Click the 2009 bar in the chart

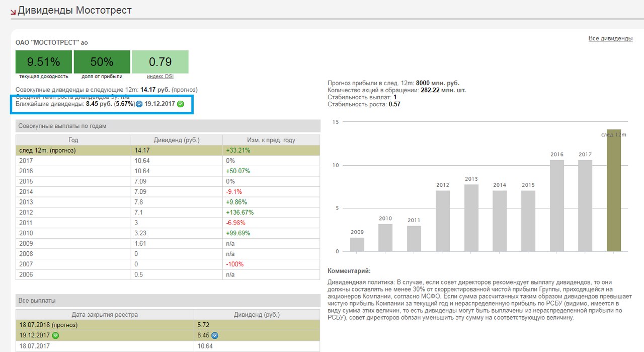[357, 244]
